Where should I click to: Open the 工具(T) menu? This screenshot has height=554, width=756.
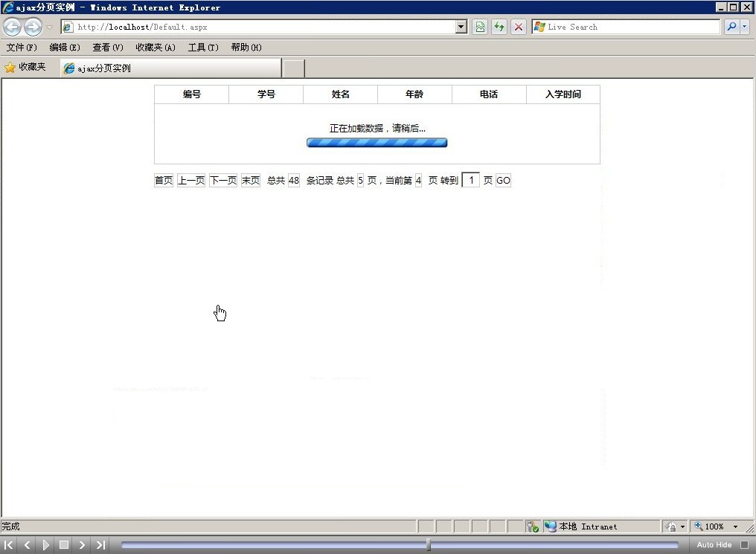[202, 48]
